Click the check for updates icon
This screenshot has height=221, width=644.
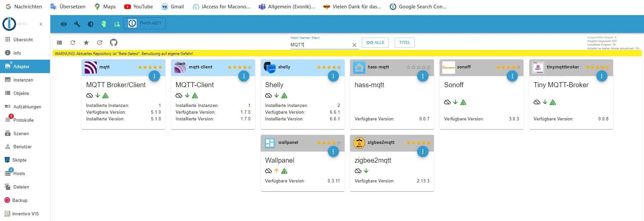click(100, 43)
